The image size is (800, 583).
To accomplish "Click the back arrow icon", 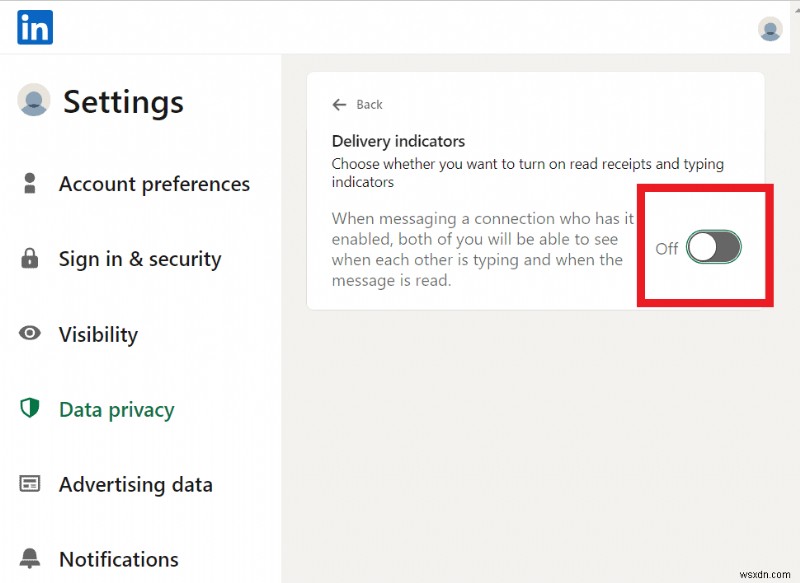I will (339, 105).
